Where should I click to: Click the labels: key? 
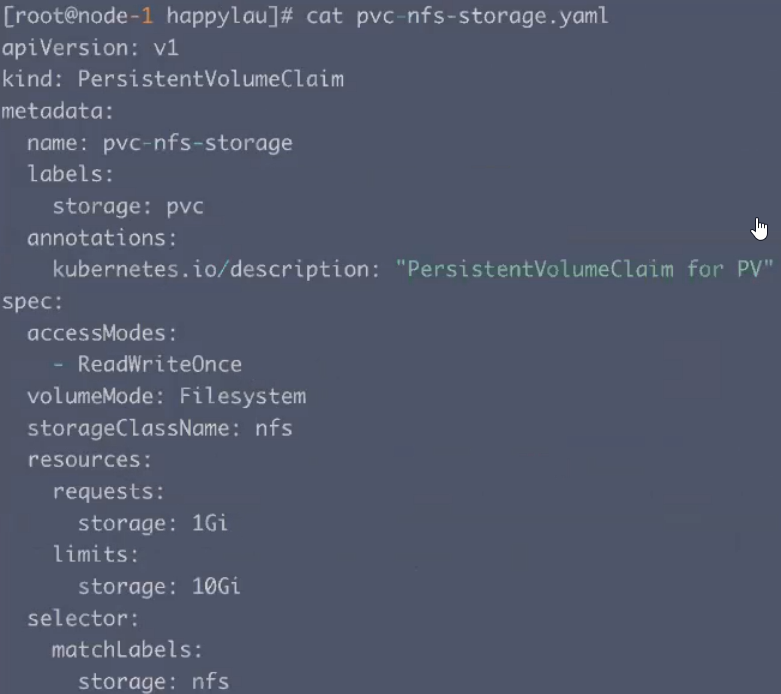point(71,174)
